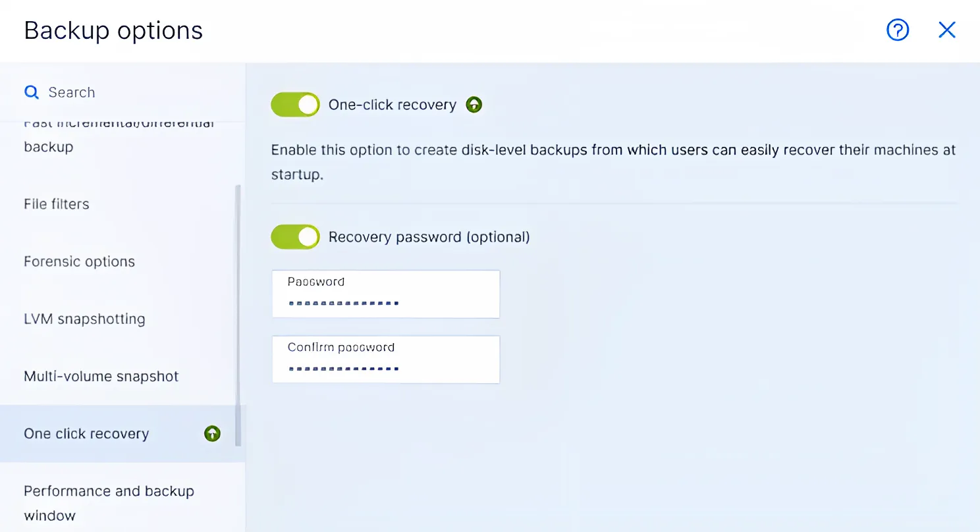Open Fast incremental/differential backup settings

(x=119, y=134)
